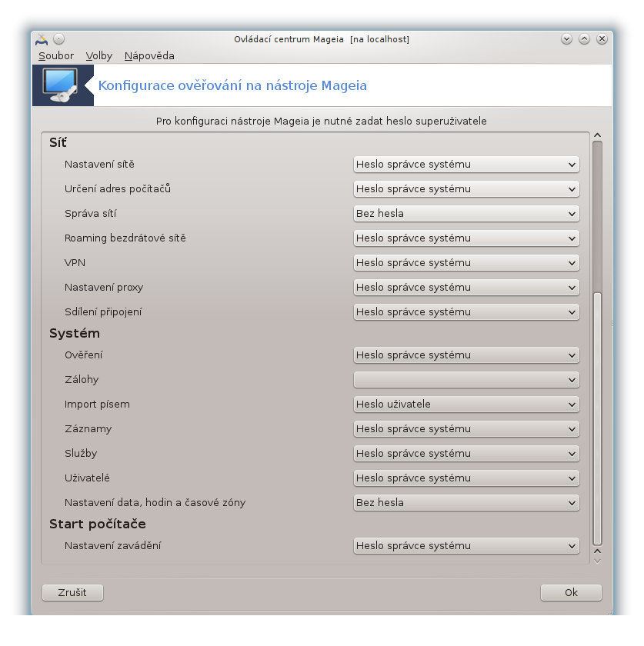
Task: Open the Nastavení proxy dropdown
Action: point(466,287)
